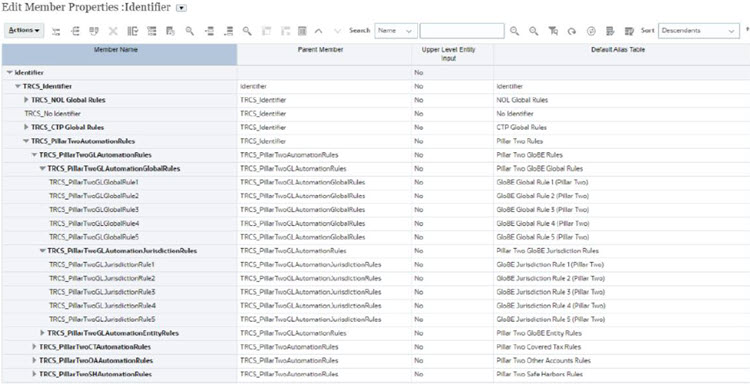
Task: Expand the TRCS_NOL Global Rules node
Action: 26,100
